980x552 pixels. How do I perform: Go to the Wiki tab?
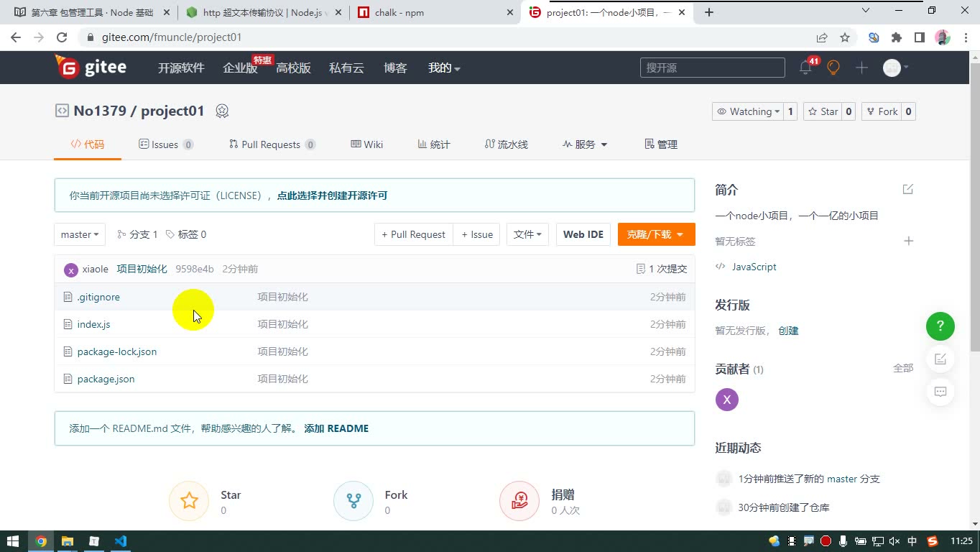(366, 144)
